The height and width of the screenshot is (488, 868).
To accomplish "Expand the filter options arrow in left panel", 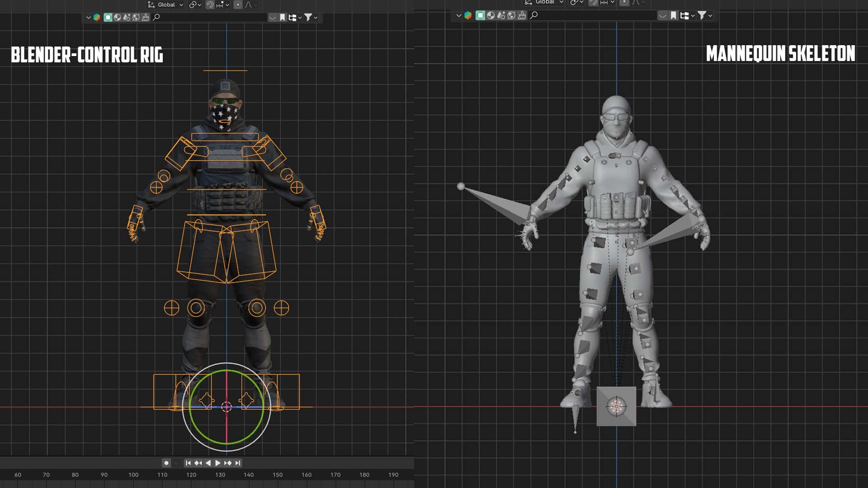I will click(x=316, y=18).
